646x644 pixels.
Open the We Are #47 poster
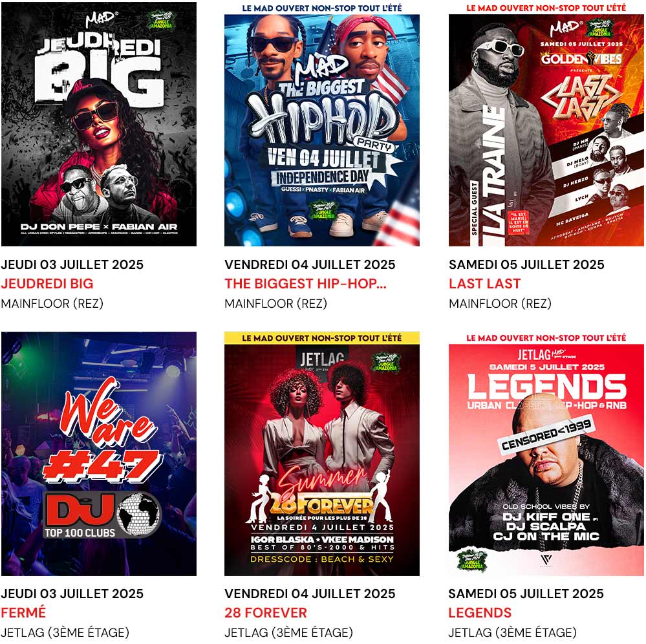[99, 454]
